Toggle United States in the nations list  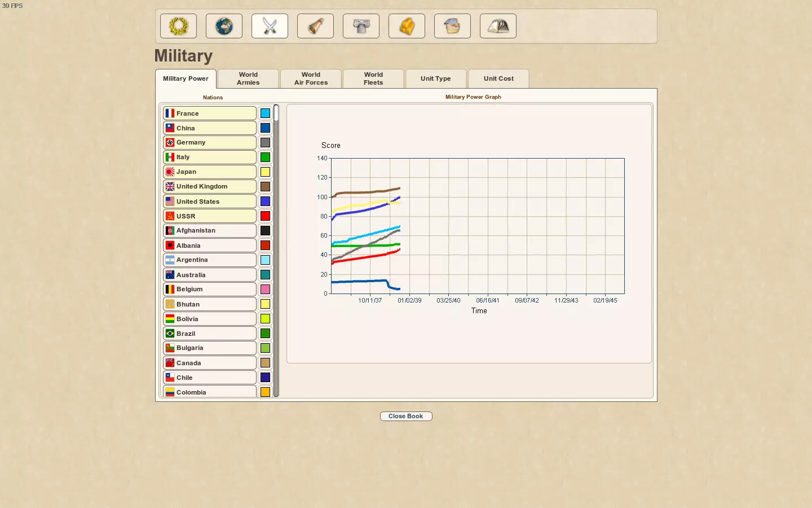(x=210, y=202)
